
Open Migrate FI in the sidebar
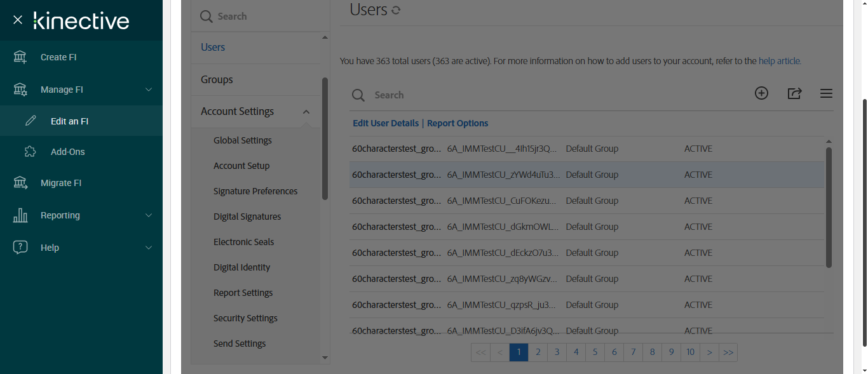point(61,183)
